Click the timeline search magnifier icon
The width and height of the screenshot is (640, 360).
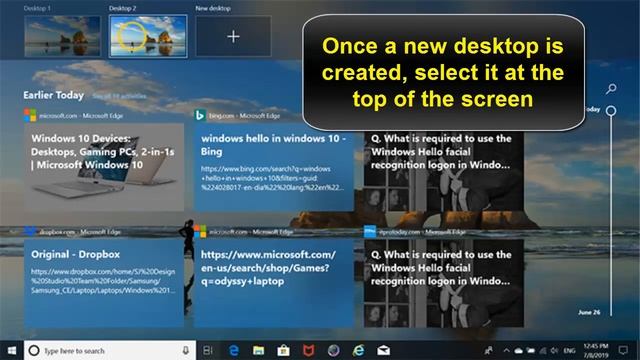click(x=611, y=89)
